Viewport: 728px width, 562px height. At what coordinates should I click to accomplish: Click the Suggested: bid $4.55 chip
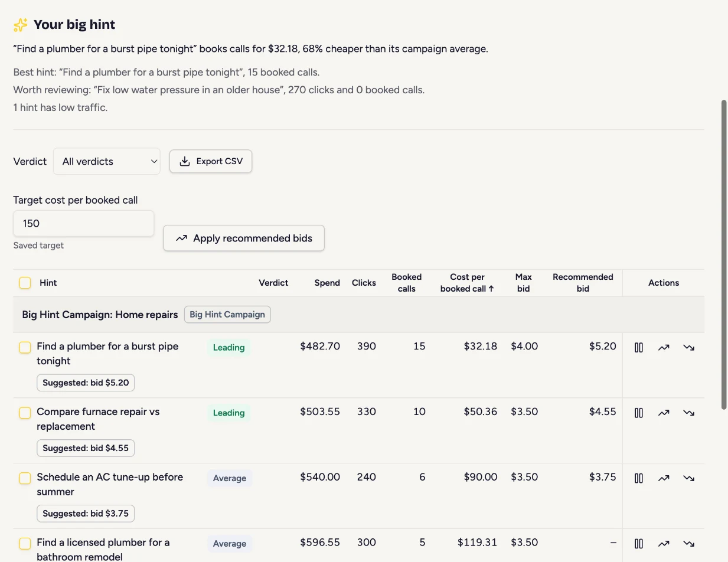click(x=86, y=448)
